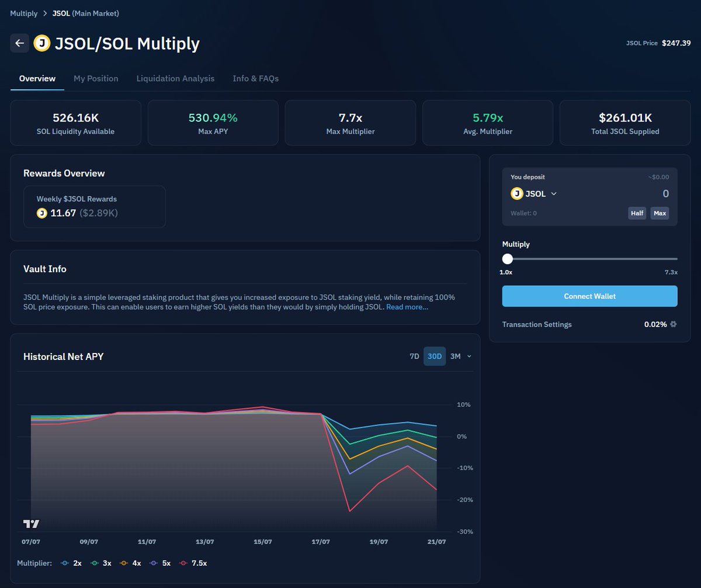Toggle the 5x multiplier legend line
Image resolution: width=701 pixels, height=588 pixels.
pyautogui.click(x=160, y=563)
